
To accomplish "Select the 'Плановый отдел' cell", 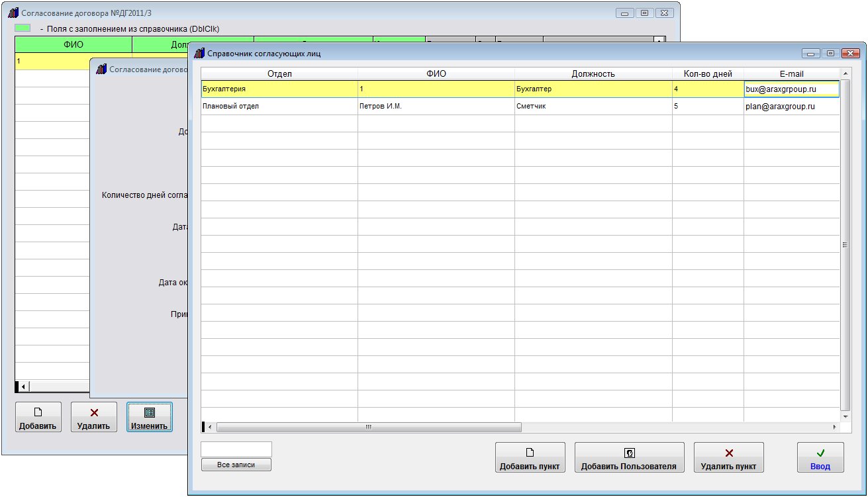I will [x=279, y=106].
